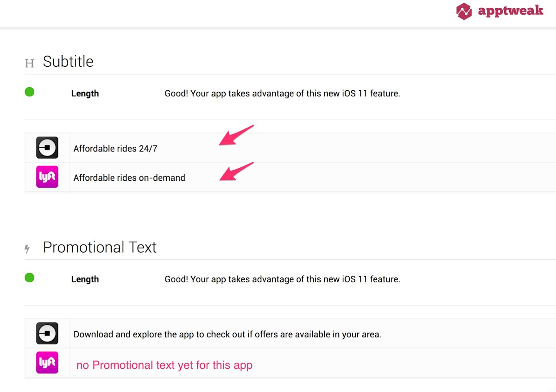Select the Lyft icon in Subtitle section
The width and height of the screenshot is (556, 392).
[47, 177]
